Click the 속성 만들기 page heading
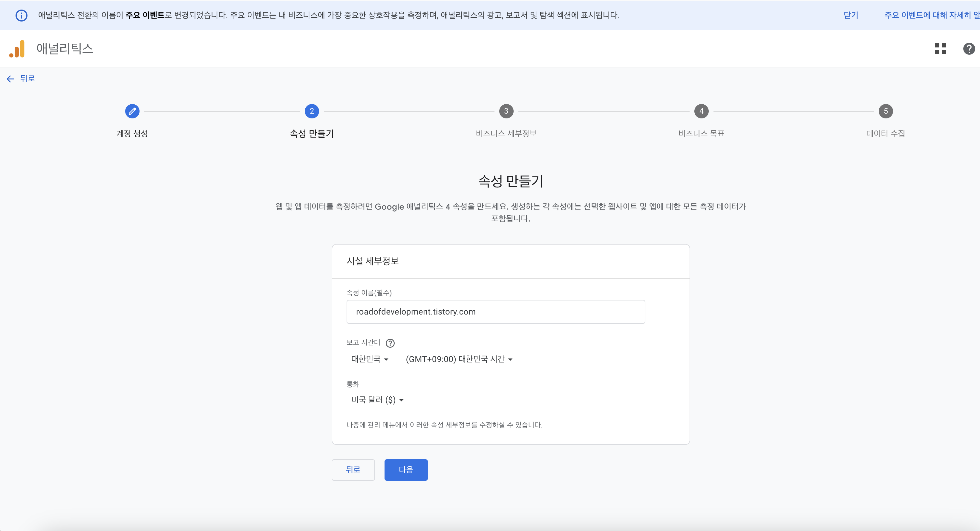This screenshot has width=980, height=531. coord(511,181)
